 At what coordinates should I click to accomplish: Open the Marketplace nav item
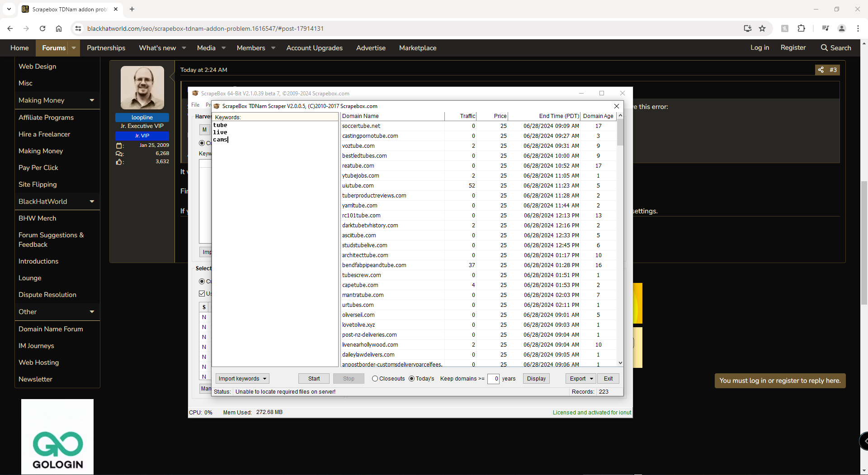pos(418,48)
